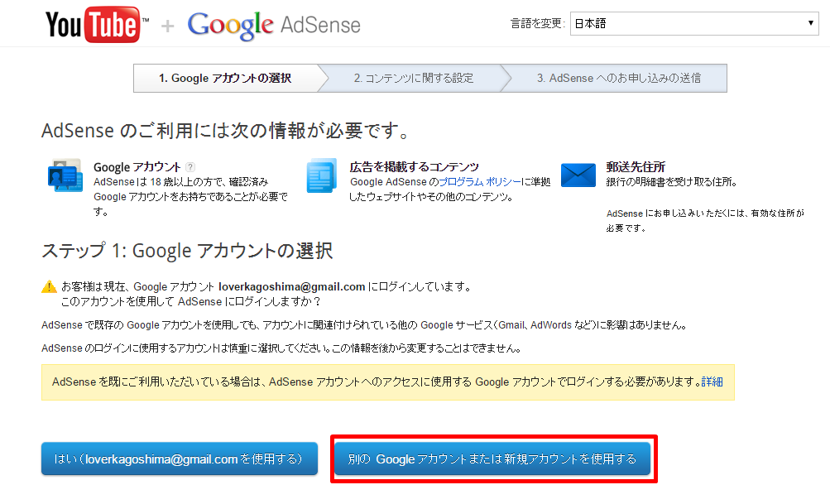Open the 詳細 link in yellow notice

tap(712, 382)
